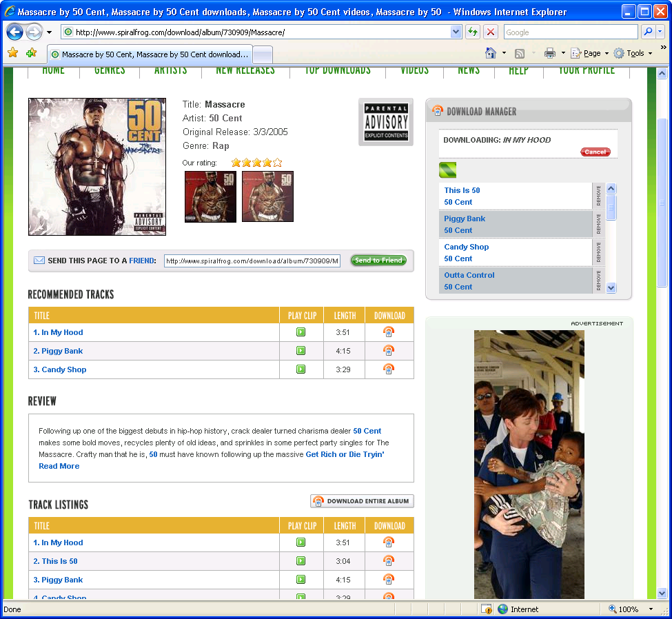Download This Is 50 from Track Listings

pos(388,560)
